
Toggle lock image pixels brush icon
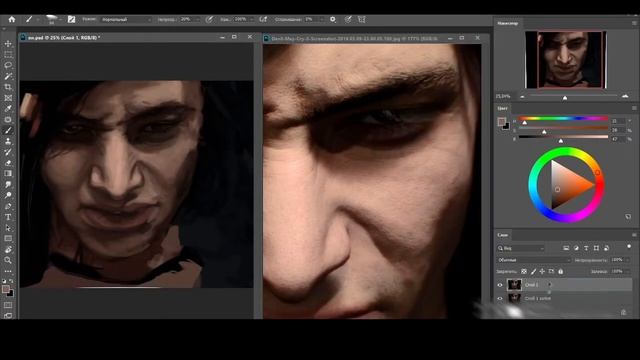click(x=533, y=271)
